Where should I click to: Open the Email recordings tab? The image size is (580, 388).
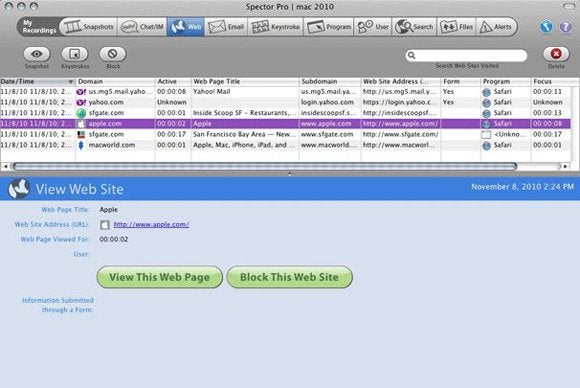(x=226, y=27)
